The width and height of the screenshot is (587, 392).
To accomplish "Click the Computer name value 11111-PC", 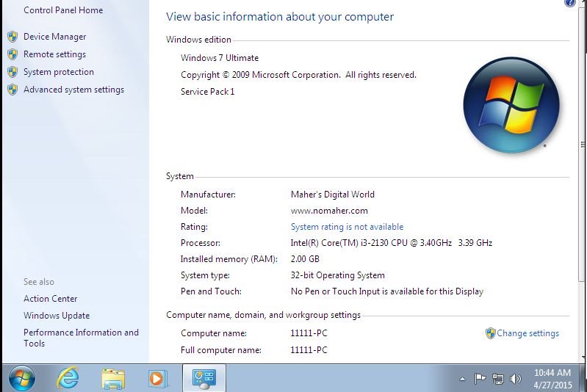I will click(x=309, y=333).
